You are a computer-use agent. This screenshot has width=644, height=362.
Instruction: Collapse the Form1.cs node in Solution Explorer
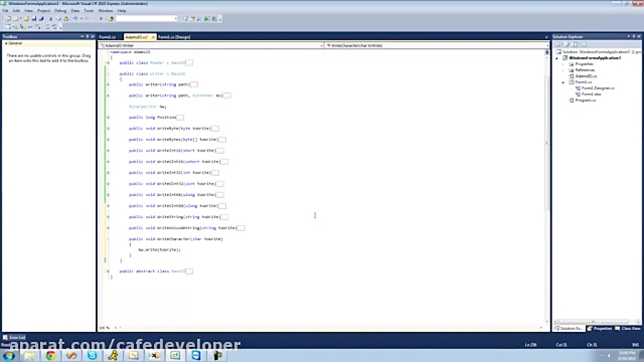(x=563, y=82)
